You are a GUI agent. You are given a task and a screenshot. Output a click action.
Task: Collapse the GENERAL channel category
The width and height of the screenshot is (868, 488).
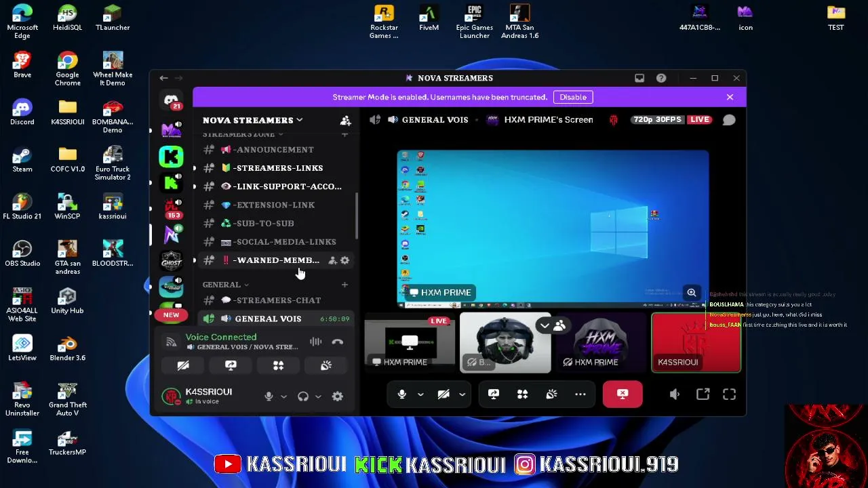pyautogui.click(x=226, y=285)
